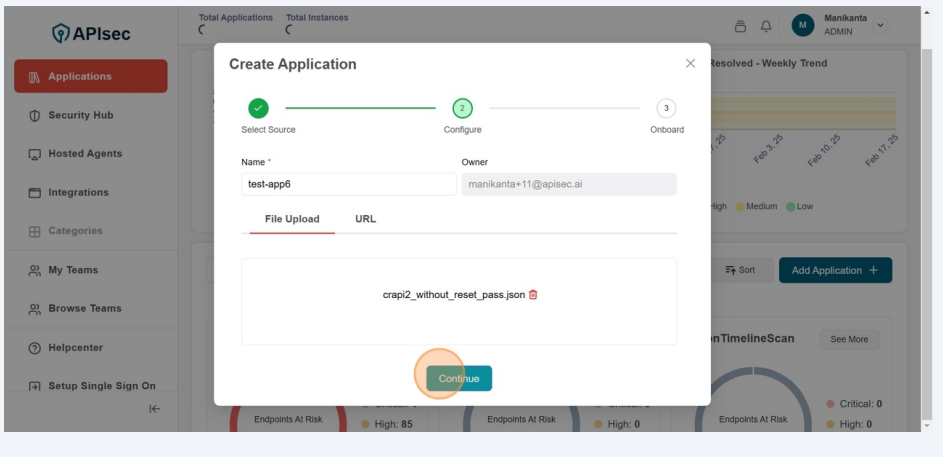The image size is (943, 457).
Task: Click the Add Application button
Action: tap(835, 270)
